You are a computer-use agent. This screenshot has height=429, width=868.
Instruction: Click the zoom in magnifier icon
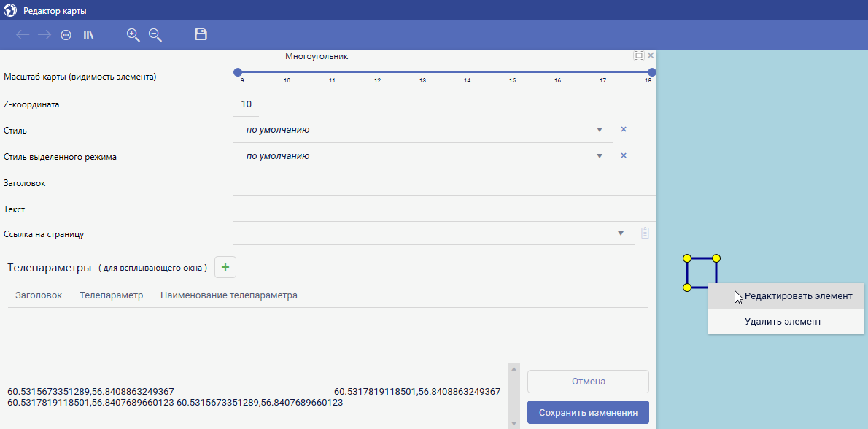pyautogui.click(x=133, y=35)
